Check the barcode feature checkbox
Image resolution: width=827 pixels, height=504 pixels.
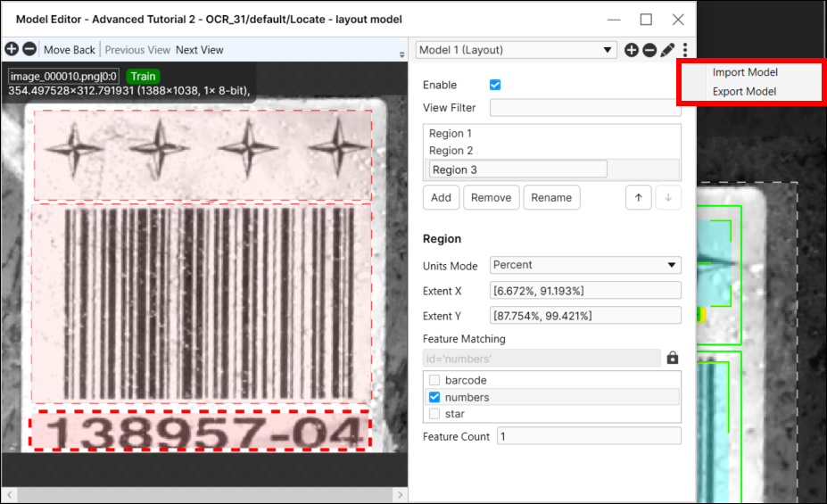435,381
